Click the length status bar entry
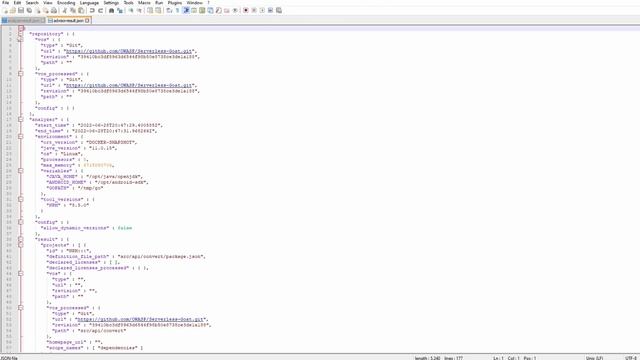 click(x=427, y=358)
